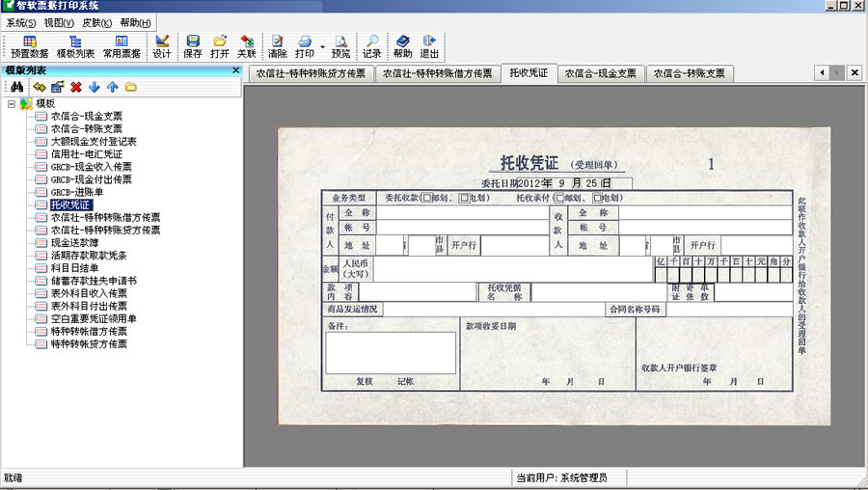Switch to the 农信社-特种转账贷方传票 tab
The width and height of the screenshot is (868, 490).
point(312,73)
